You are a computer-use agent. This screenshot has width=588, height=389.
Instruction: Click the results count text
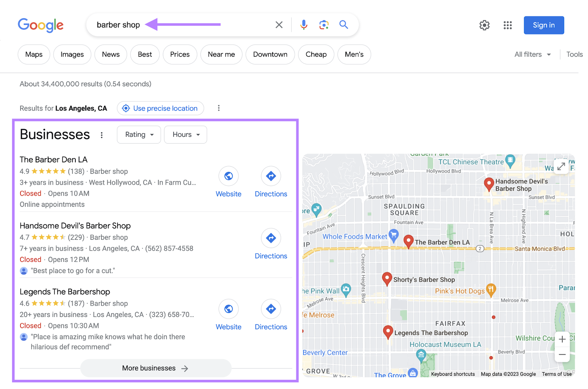(86, 84)
